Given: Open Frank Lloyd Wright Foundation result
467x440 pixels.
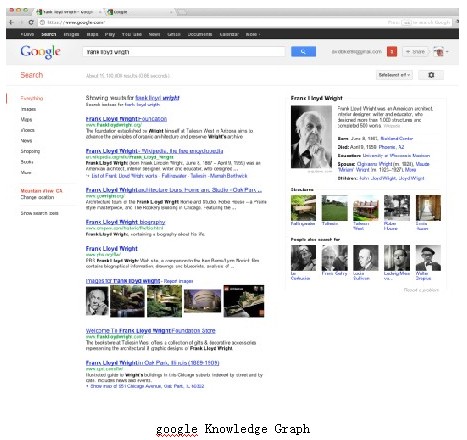Looking at the screenshot, I should [126, 119].
